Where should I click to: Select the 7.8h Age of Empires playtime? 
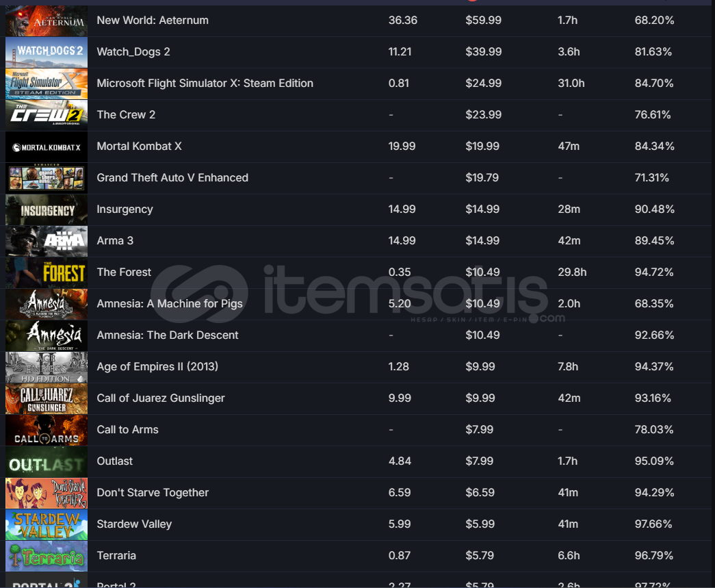(568, 366)
